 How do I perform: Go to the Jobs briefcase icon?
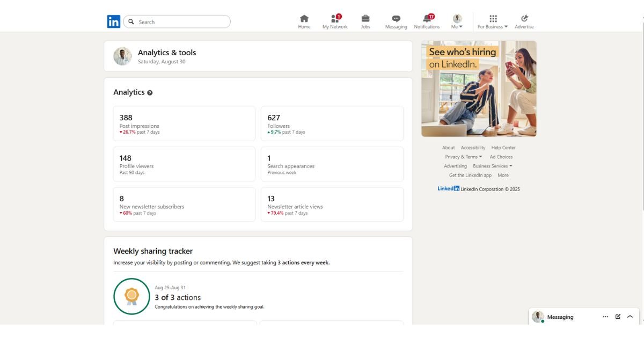pyautogui.click(x=365, y=19)
